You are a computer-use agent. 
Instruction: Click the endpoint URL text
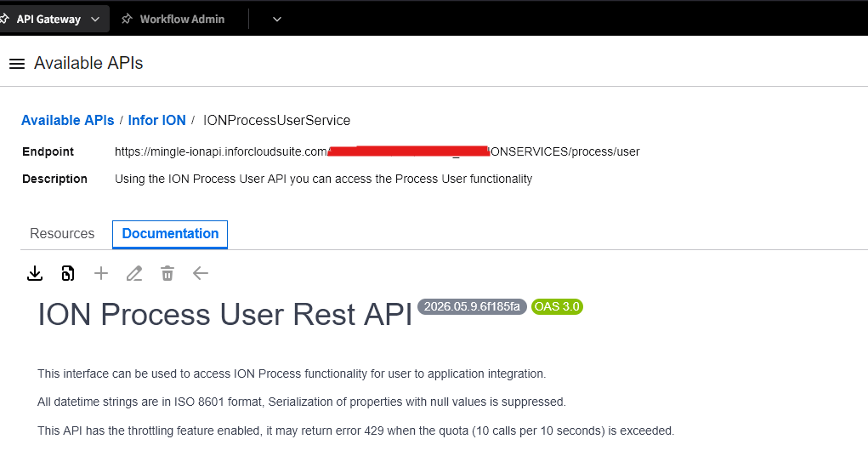(377, 151)
